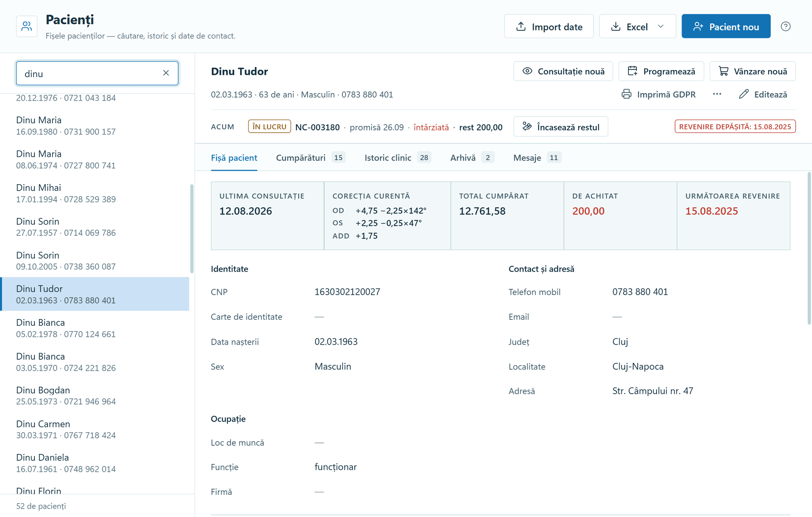Select Dinu Maria born 08.06.1974

pyautogui.click(x=95, y=159)
